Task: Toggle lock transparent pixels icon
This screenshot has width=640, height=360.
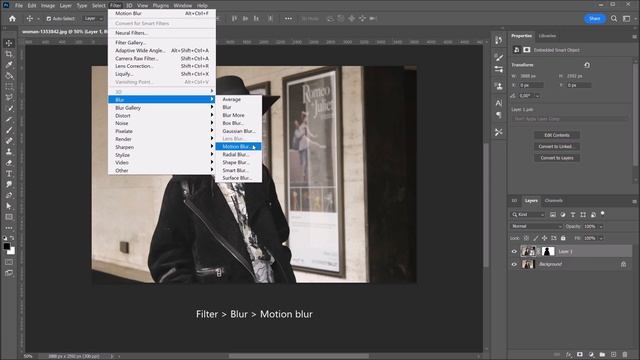Action: click(x=526, y=238)
